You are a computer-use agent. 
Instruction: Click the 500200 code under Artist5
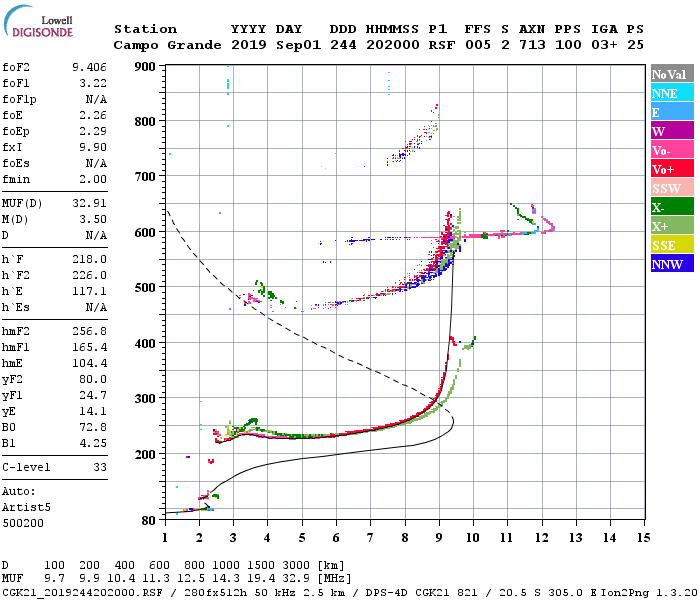coord(23,523)
